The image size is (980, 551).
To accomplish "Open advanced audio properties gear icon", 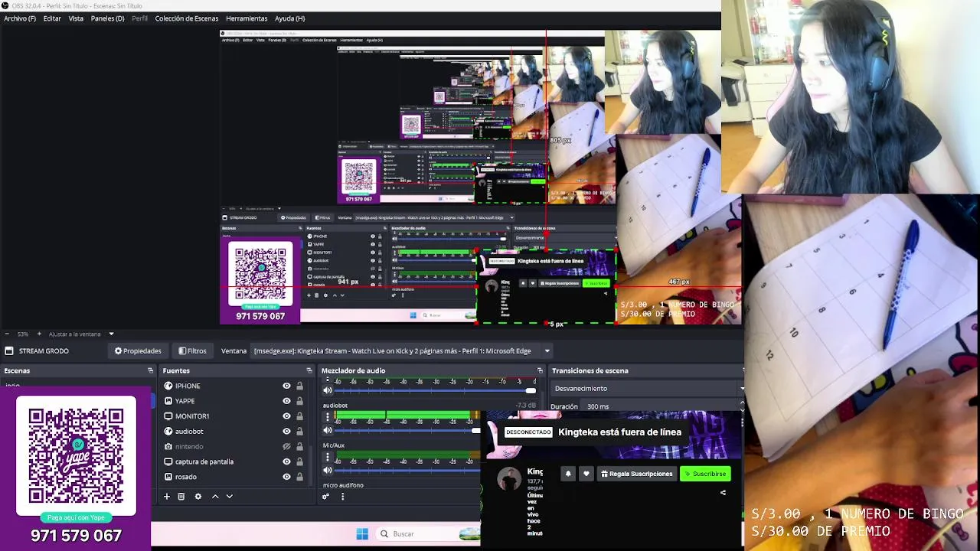I will pos(325,497).
